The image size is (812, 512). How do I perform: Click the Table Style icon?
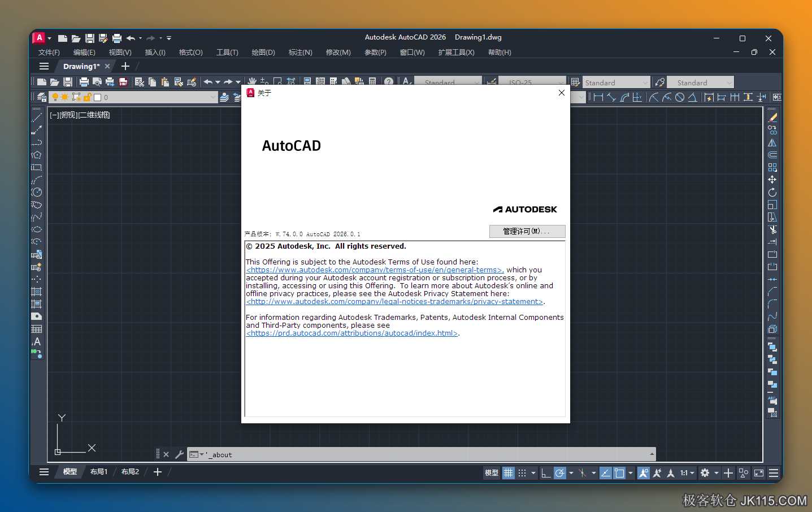(x=575, y=83)
